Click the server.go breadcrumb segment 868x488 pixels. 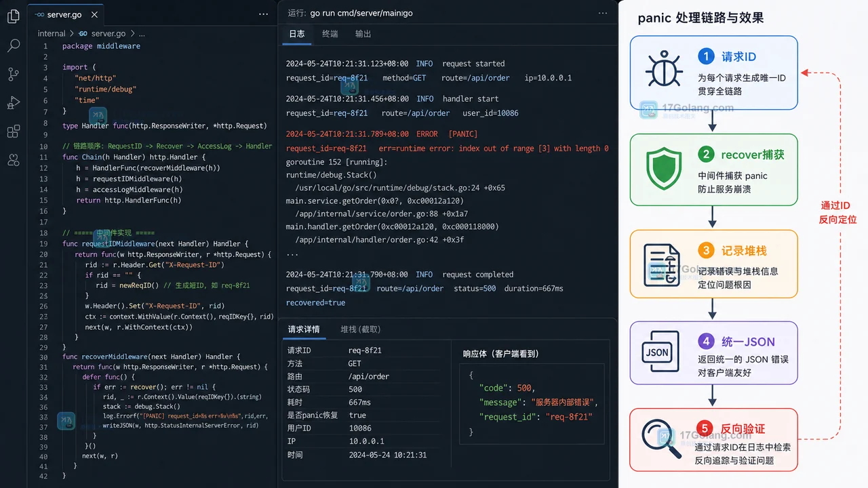point(108,33)
